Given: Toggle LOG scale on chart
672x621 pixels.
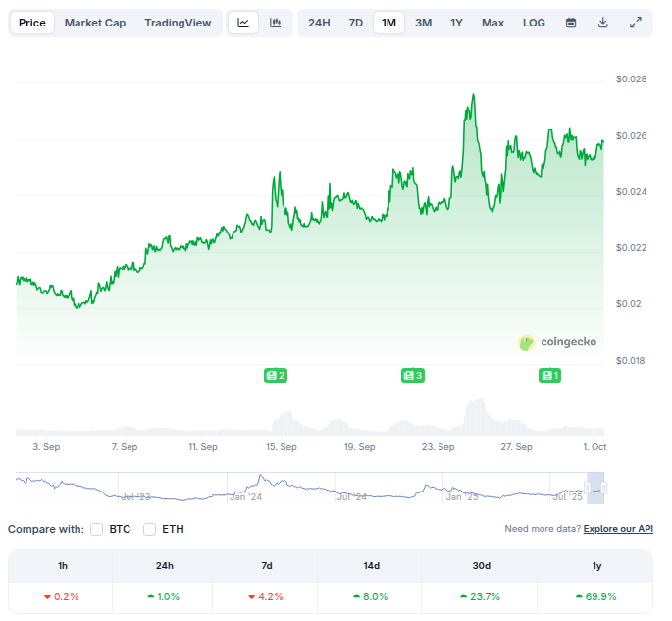Looking at the screenshot, I should (534, 23).
